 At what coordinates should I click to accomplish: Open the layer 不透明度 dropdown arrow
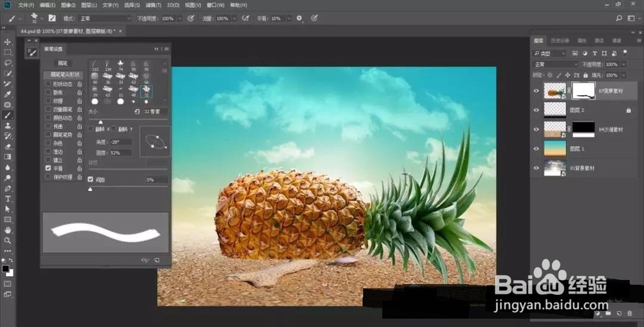(x=623, y=64)
